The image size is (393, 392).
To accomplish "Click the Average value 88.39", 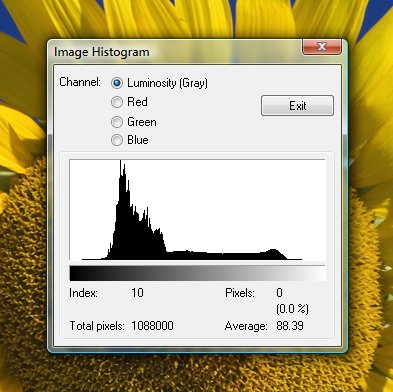I will (x=290, y=326).
